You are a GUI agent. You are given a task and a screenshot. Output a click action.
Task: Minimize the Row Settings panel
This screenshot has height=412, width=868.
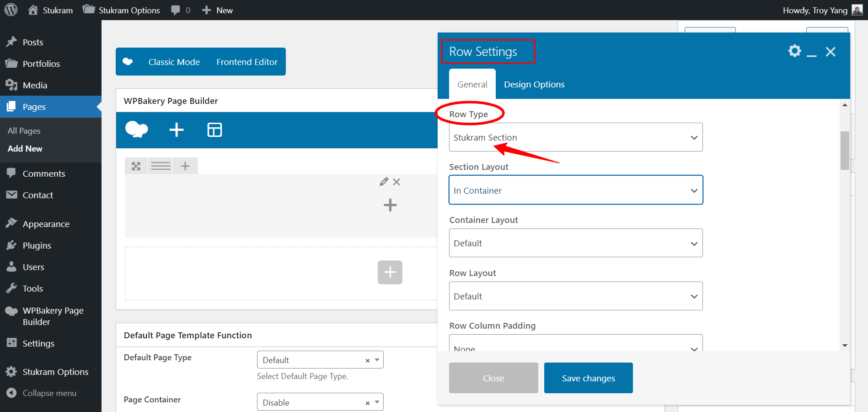812,52
